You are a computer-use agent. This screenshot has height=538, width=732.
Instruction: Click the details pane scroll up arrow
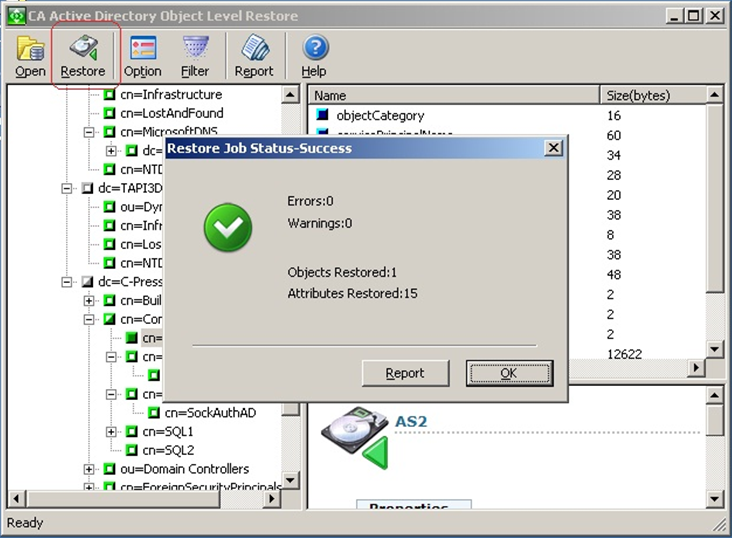point(715,396)
